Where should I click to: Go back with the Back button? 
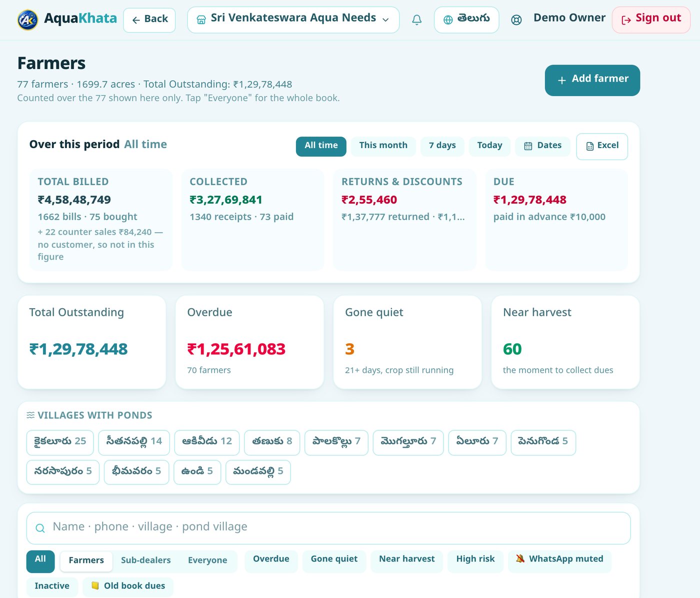tap(149, 20)
